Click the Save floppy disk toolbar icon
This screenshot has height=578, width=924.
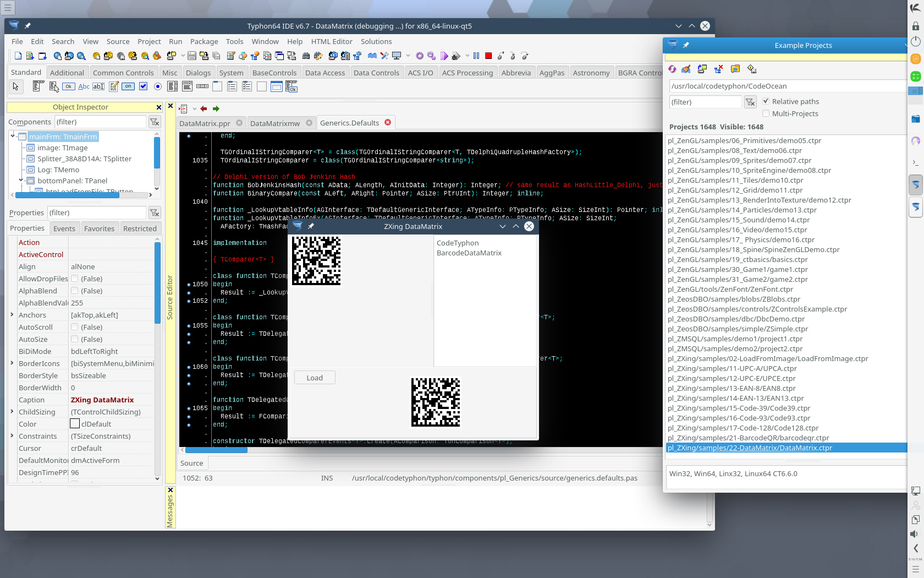click(192, 56)
